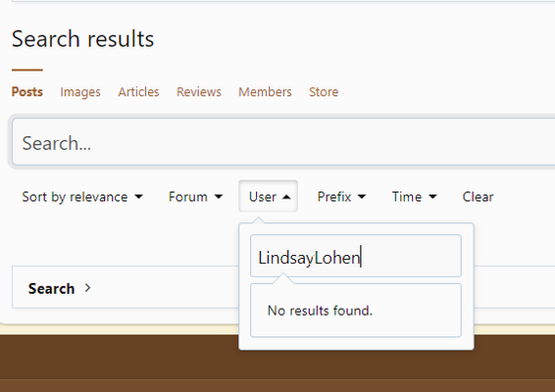The height and width of the screenshot is (392, 555).
Task: Switch to the Images tab
Action: pos(80,92)
